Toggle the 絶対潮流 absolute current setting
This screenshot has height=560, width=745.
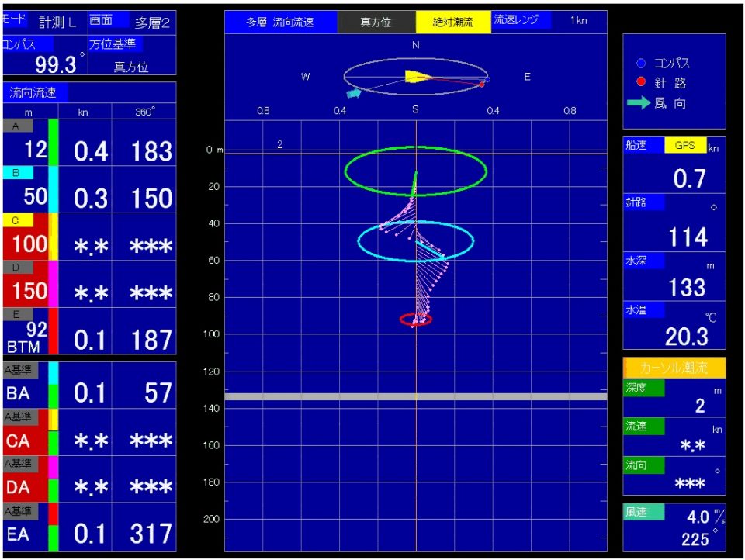(x=453, y=22)
